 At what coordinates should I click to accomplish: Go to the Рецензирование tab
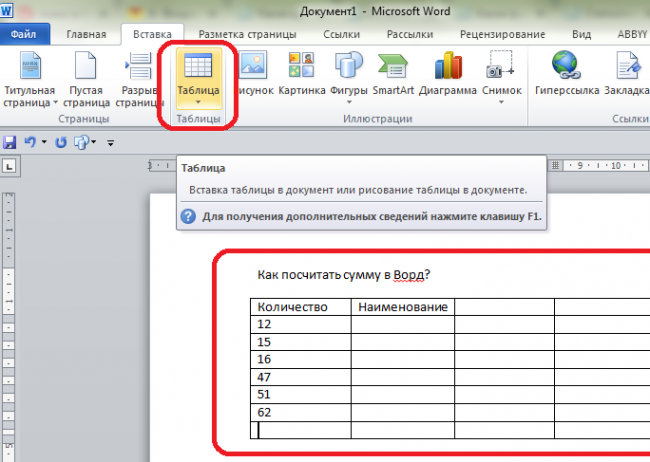pos(502,34)
